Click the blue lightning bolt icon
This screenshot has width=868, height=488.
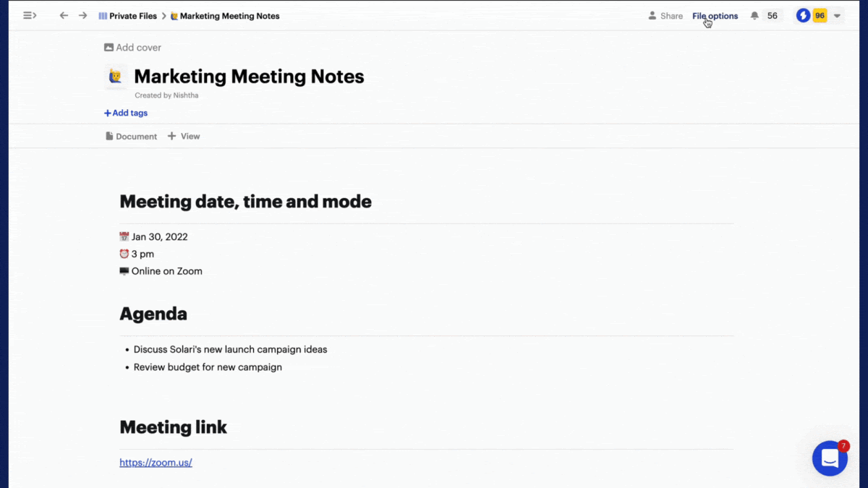tap(803, 16)
